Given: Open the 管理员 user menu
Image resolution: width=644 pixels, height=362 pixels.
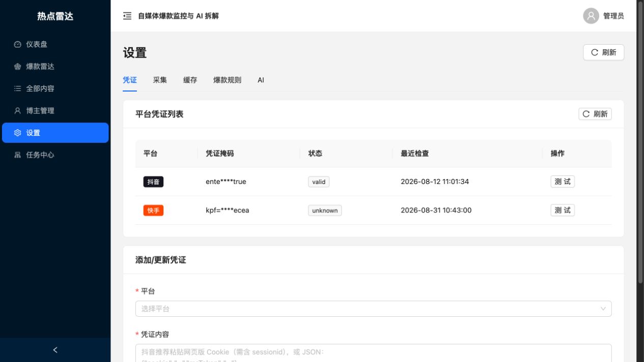Looking at the screenshot, I should (603, 16).
